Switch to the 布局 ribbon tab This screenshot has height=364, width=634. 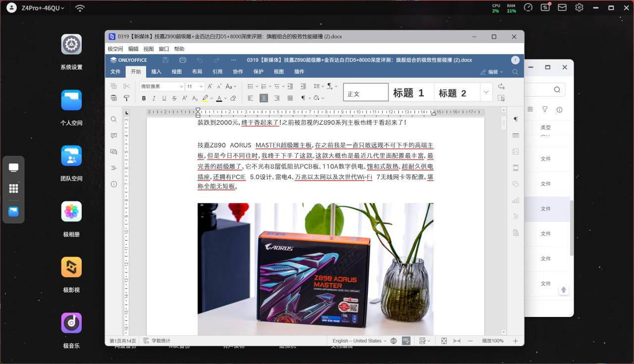[197, 71]
